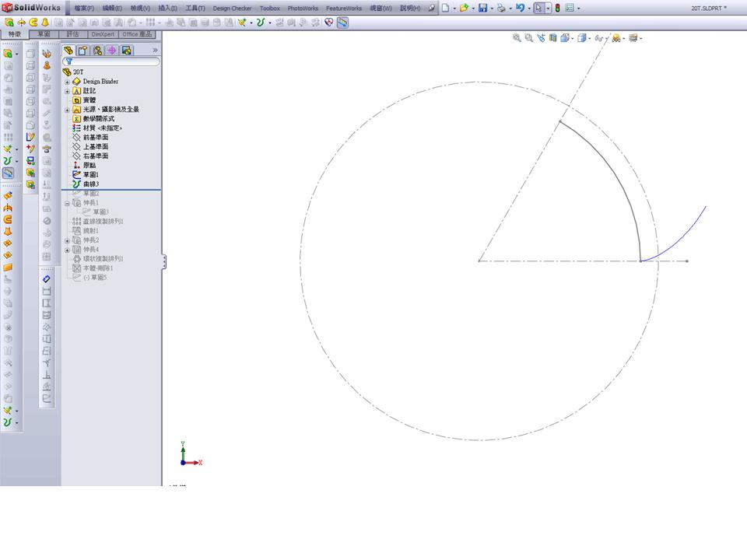Click Zoom to Area icon in view toolbar
This screenshot has width=747, height=560.
pos(529,38)
